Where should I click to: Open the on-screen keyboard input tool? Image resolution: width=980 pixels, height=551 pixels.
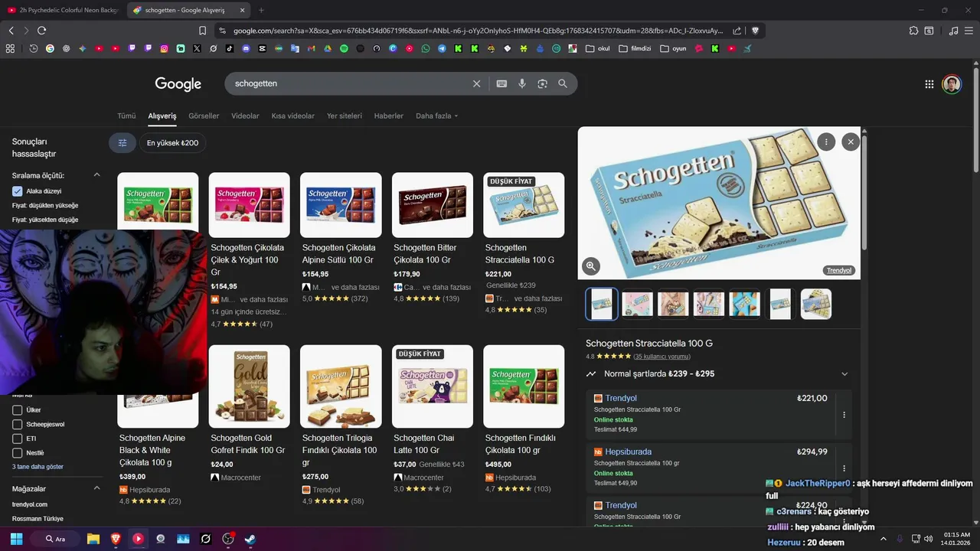501,83
